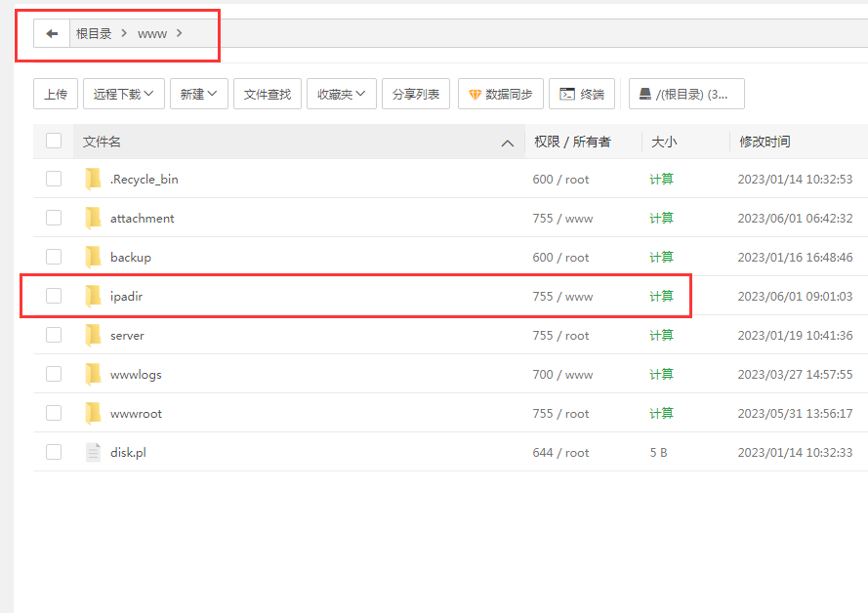
Task: Open the 远程下载 dropdown menu
Action: click(123, 94)
